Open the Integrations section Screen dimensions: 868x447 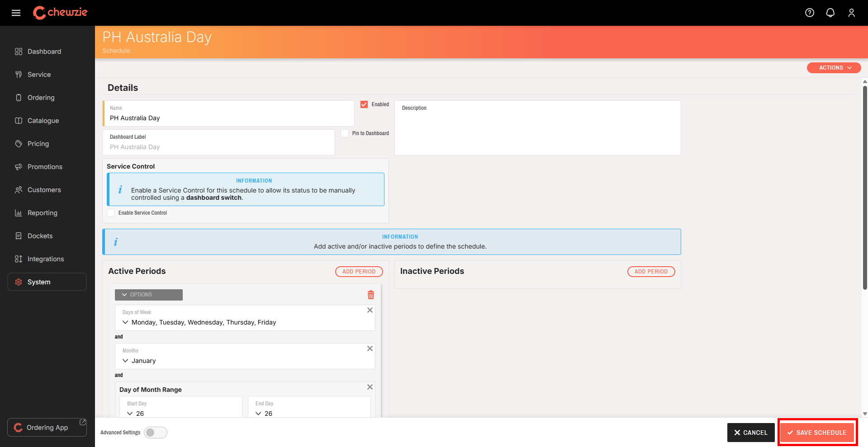47,259
